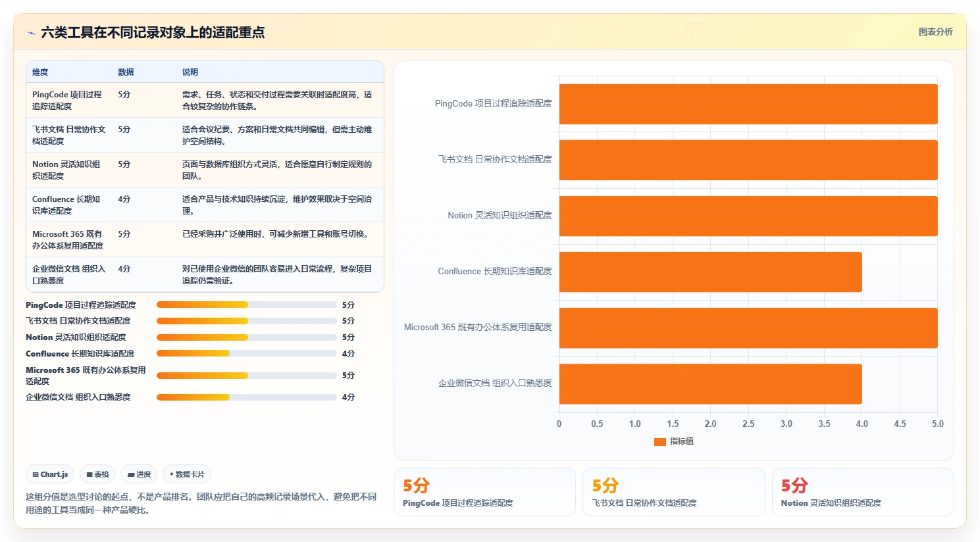
Task: Click the Microsoft 365 progress bar
Action: coord(247,376)
